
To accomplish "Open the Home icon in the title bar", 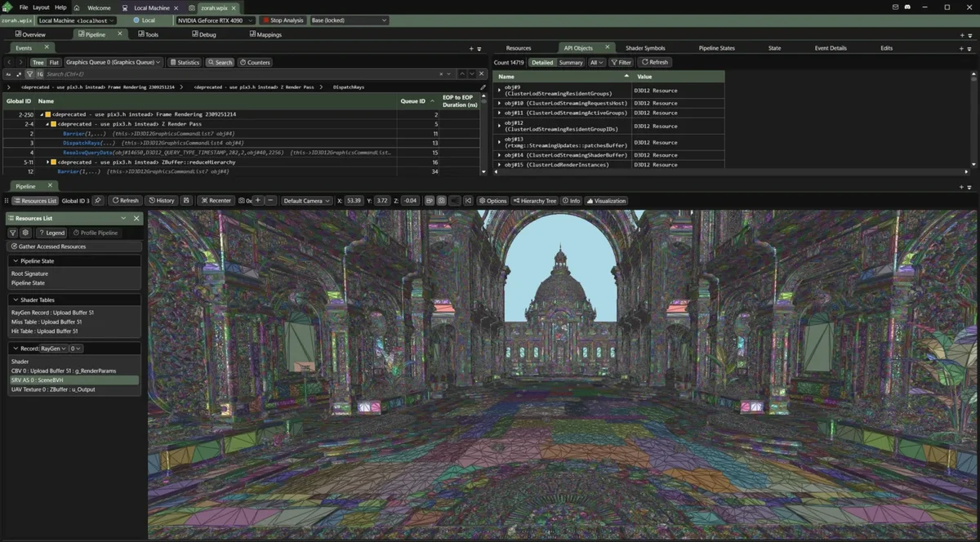I will 78,7.
